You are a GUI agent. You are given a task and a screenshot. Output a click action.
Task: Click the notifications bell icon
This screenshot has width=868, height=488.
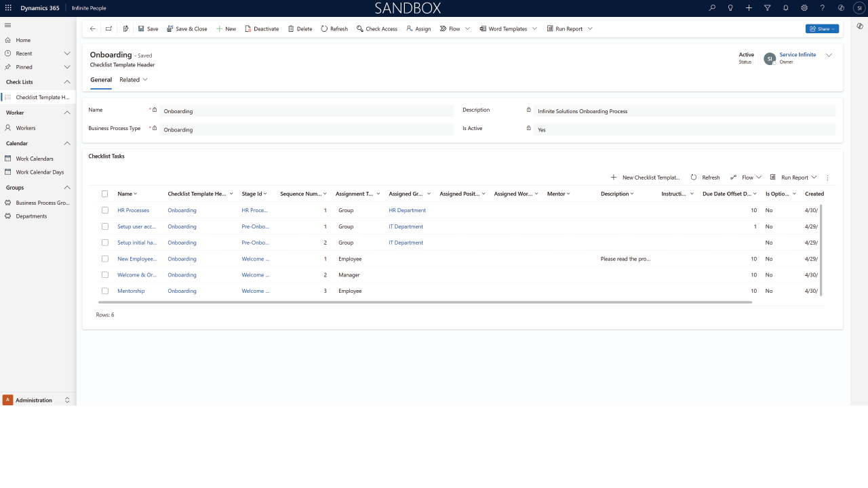[786, 8]
